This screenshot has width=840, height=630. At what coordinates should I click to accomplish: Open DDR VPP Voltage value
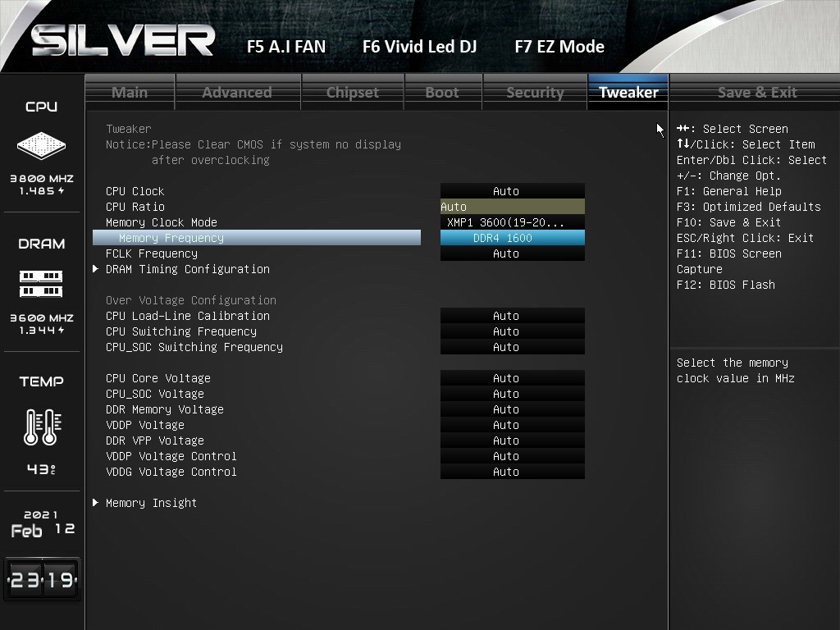click(512, 441)
